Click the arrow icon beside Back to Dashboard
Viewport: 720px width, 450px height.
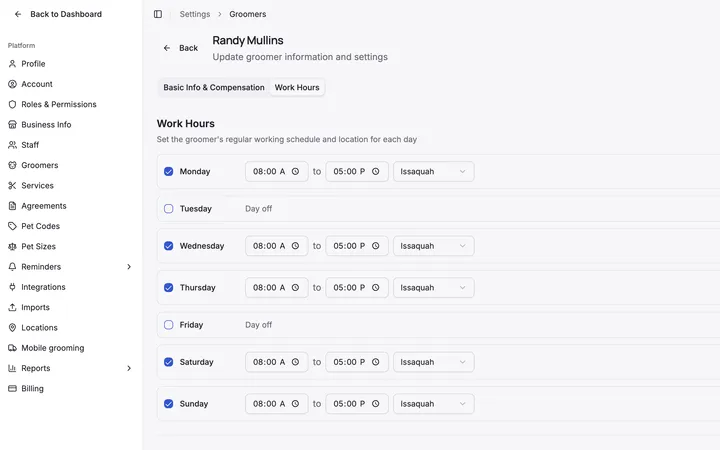[18, 14]
